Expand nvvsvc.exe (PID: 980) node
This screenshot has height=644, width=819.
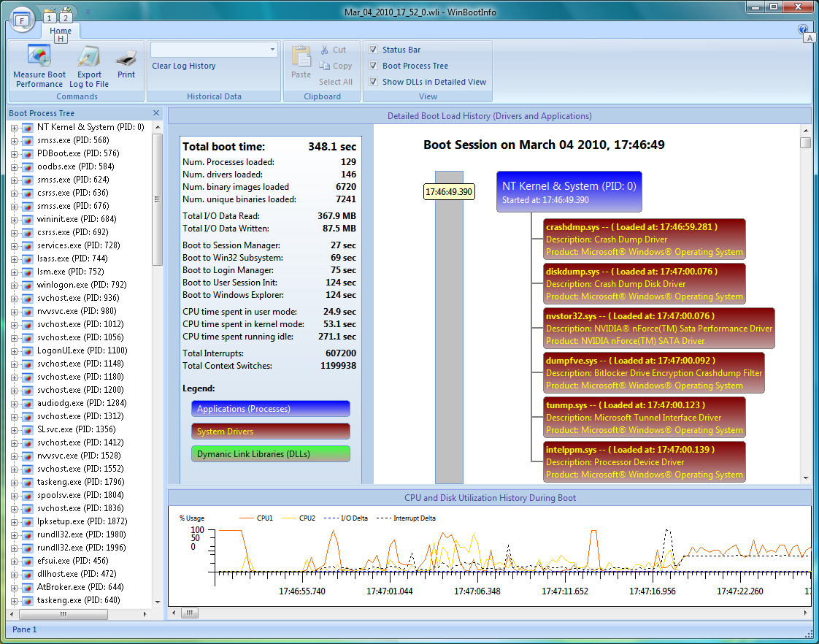click(14, 311)
